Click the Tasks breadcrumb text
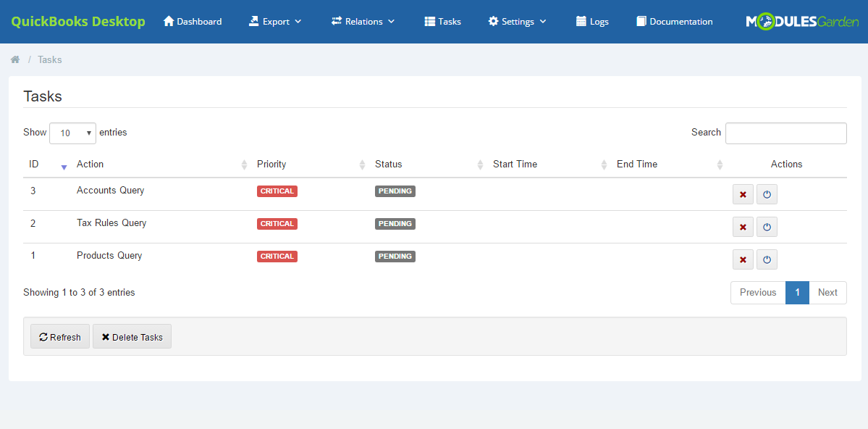 pos(50,59)
